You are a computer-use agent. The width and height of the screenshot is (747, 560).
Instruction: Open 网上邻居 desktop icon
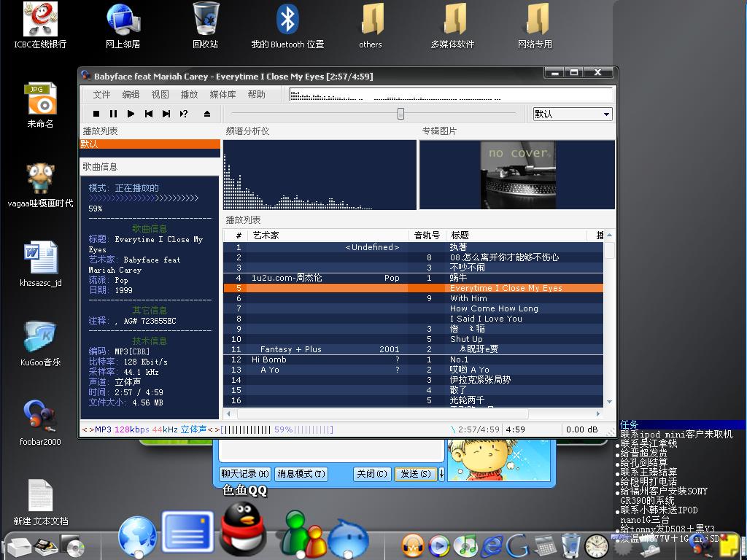coord(123,26)
